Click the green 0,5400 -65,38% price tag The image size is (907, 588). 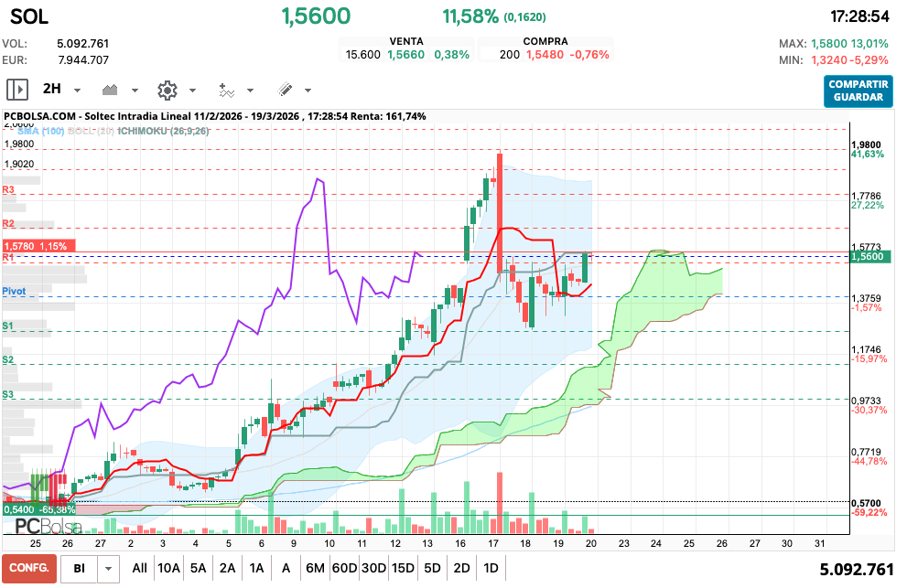(39, 510)
